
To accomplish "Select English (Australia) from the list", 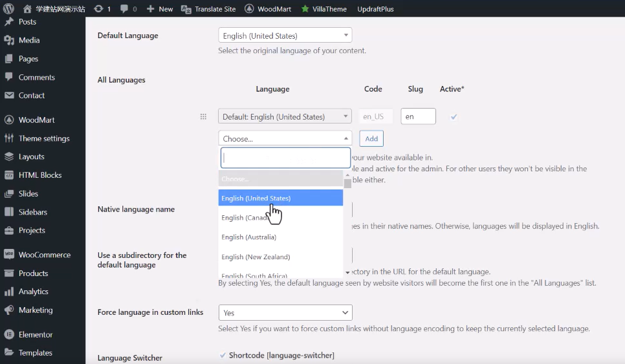I will tap(249, 237).
